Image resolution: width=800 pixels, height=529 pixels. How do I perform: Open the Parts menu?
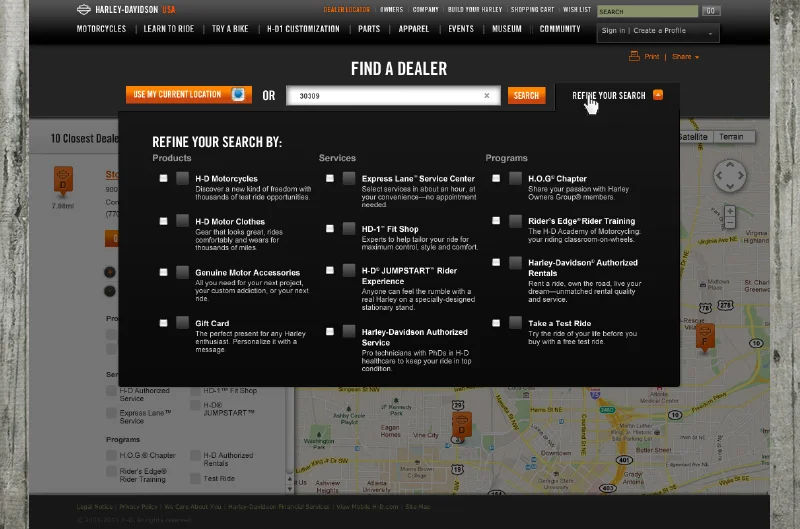pyautogui.click(x=369, y=29)
